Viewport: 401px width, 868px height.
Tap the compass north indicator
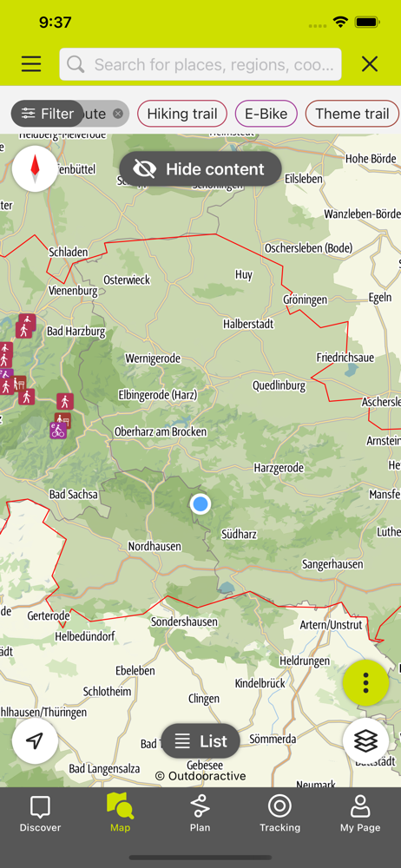pos(35,169)
